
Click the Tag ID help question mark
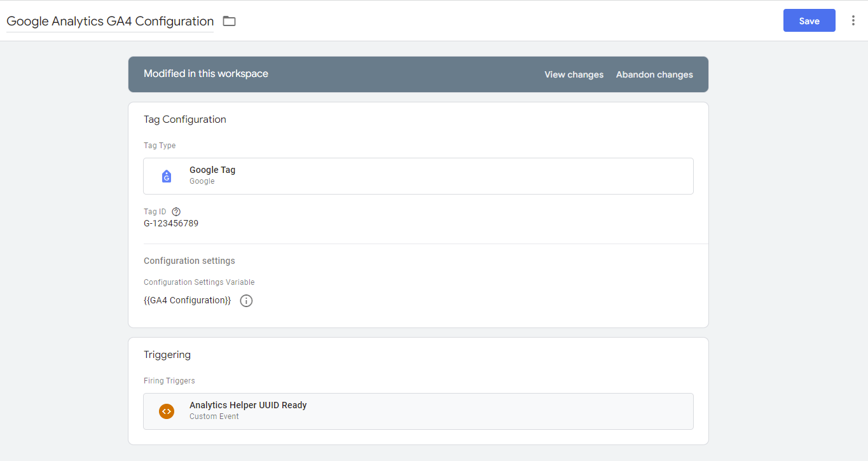coord(176,212)
